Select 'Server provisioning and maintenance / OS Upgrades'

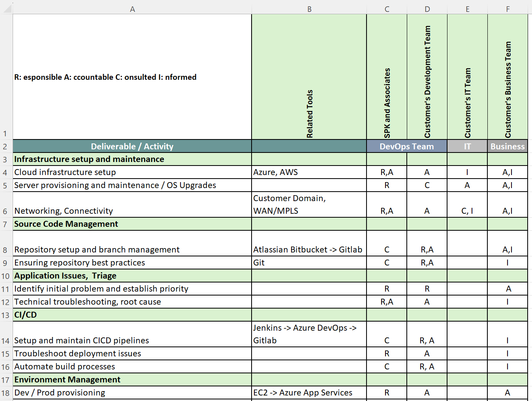click(132, 185)
